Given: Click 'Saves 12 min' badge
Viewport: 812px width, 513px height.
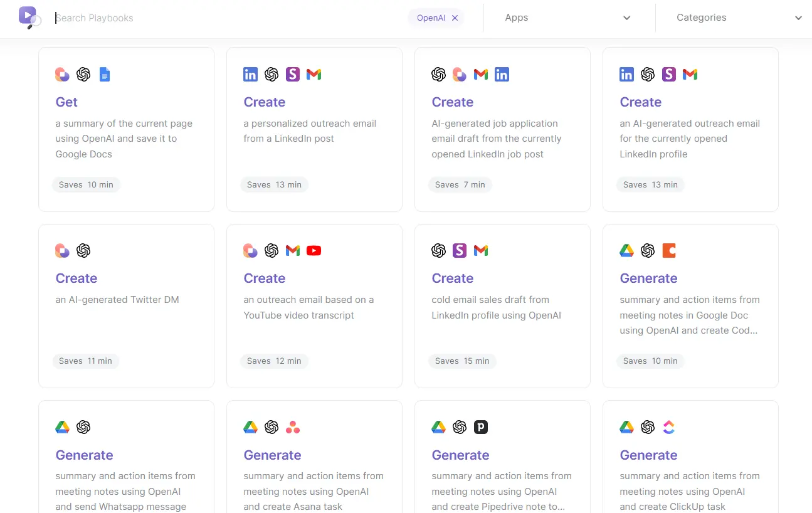Looking at the screenshot, I should pos(274,361).
